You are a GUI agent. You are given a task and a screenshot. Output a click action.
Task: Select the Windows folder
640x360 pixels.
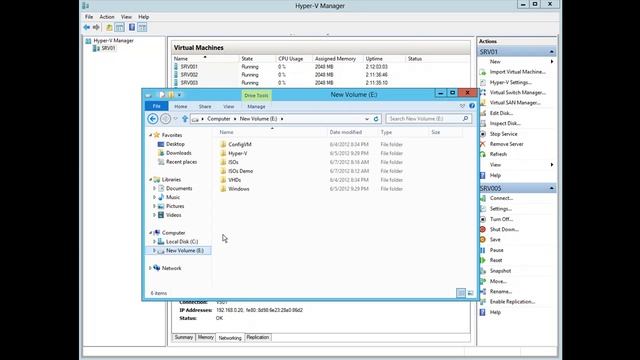pos(239,189)
